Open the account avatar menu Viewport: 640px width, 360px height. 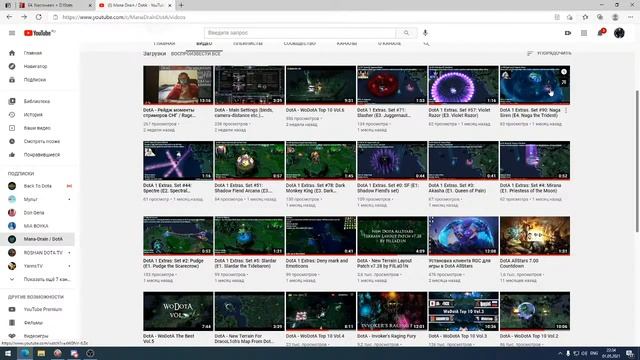pos(619,33)
